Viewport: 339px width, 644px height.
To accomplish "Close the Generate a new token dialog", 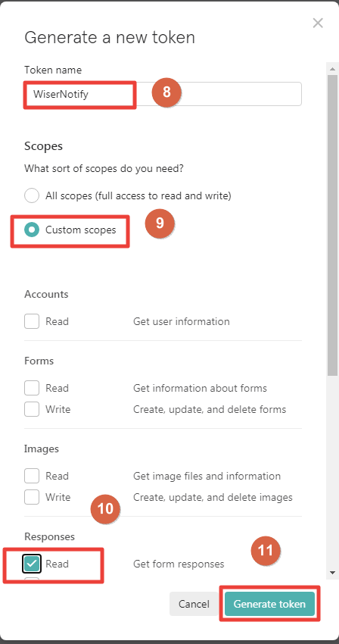I will coord(318,23).
